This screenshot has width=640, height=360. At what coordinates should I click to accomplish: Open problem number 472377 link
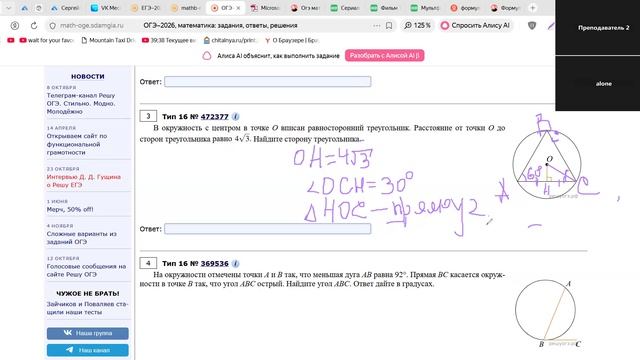pos(215,116)
